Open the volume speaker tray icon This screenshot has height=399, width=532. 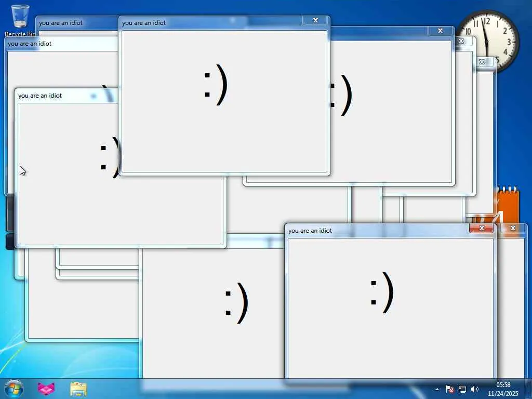[x=475, y=389]
